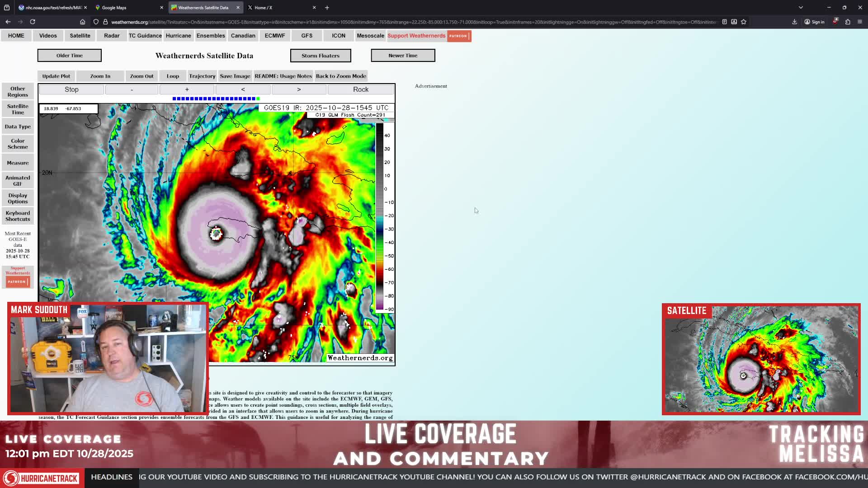The width and height of the screenshot is (868, 488).
Task: Click the back arrow icon
Action: pos(8,22)
